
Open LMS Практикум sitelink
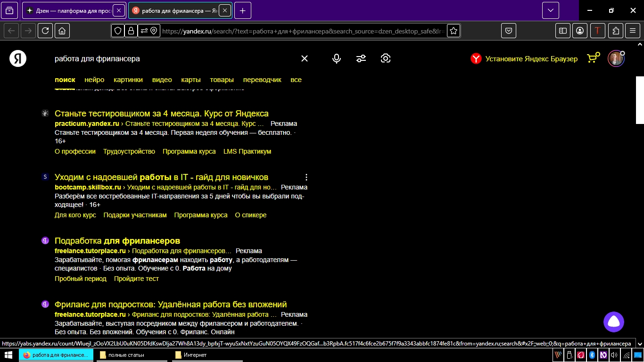click(x=247, y=151)
